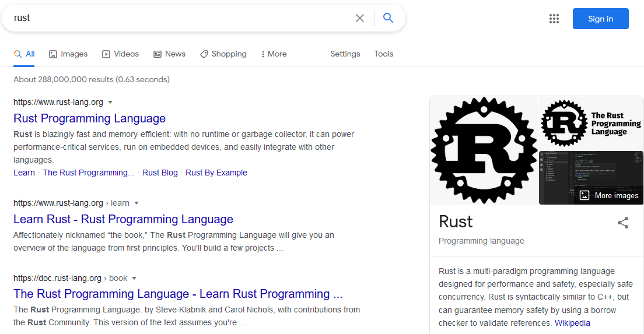
Task: Click the https://doc.rust-lang.org › book URL text
Action: (x=70, y=278)
